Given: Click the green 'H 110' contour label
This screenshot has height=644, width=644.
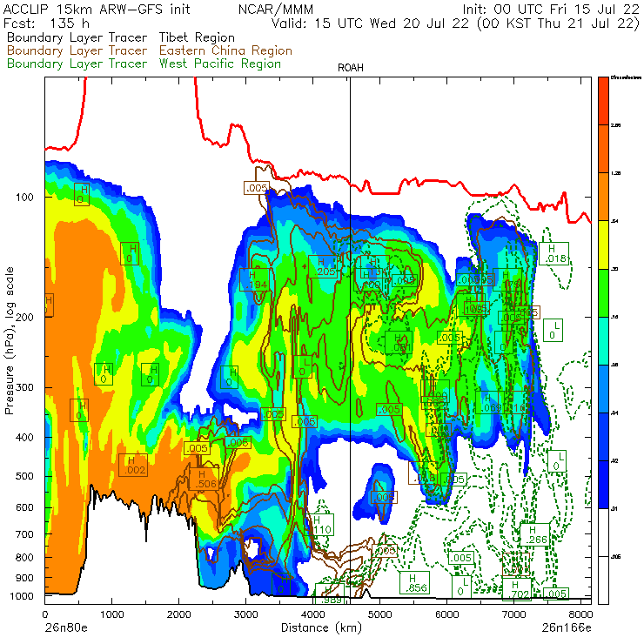Looking at the screenshot, I should tap(321, 525).
